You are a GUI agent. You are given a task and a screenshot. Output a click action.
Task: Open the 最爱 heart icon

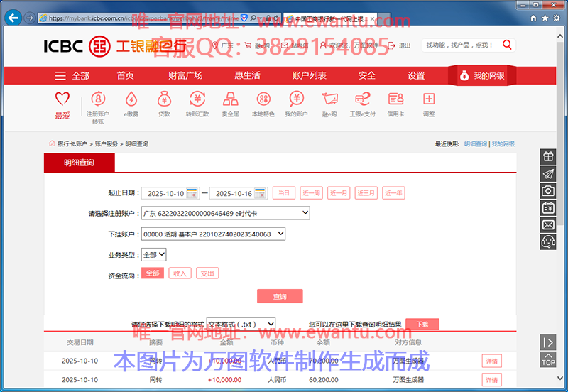62,99
